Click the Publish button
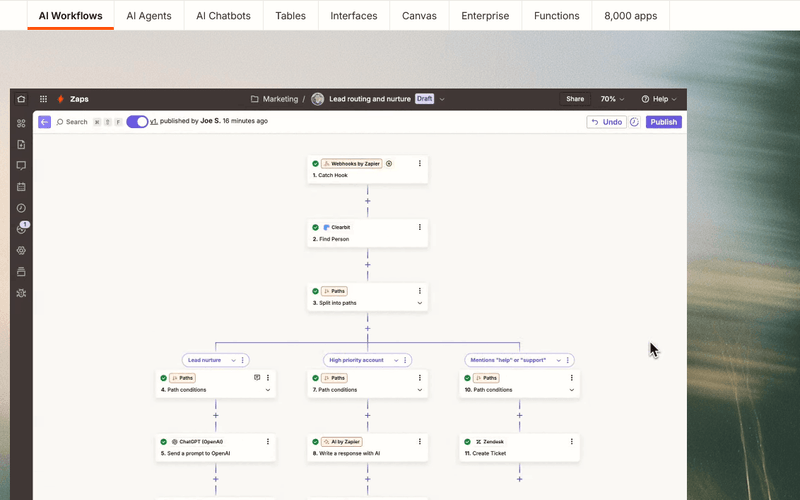Image resolution: width=800 pixels, height=500 pixels. pyautogui.click(x=664, y=122)
